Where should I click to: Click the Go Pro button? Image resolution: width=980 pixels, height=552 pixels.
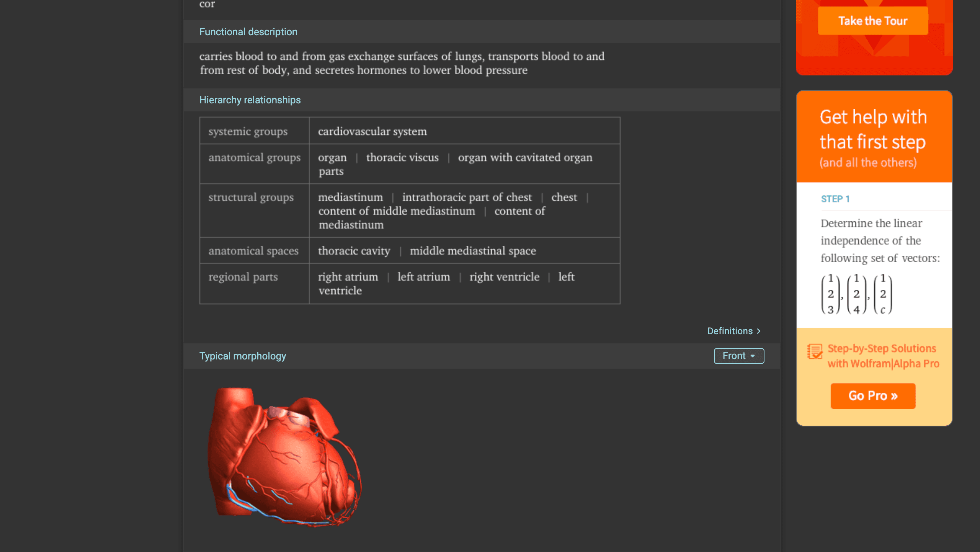[873, 396]
